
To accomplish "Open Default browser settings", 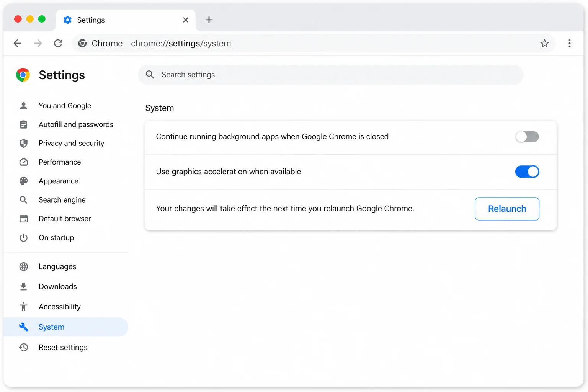I will tap(66, 219).
